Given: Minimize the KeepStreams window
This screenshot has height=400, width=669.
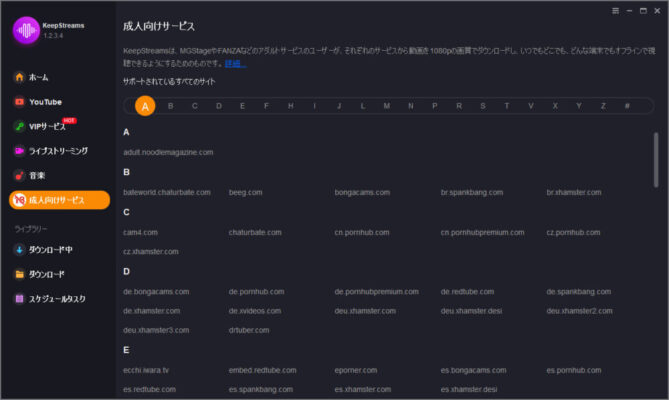Looking at the screenshot, I should tap(629, 11).
